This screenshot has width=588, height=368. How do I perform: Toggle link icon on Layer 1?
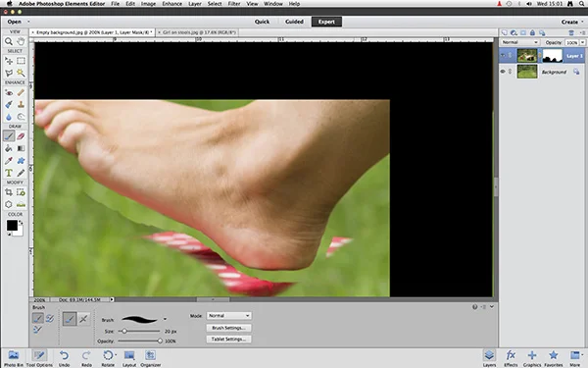pos(510,56)
